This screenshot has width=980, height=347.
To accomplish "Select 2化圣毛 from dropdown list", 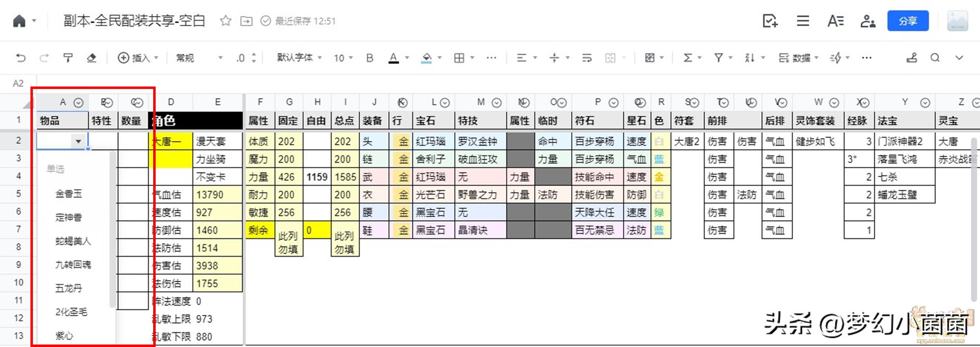I will [x=71, y=312].
